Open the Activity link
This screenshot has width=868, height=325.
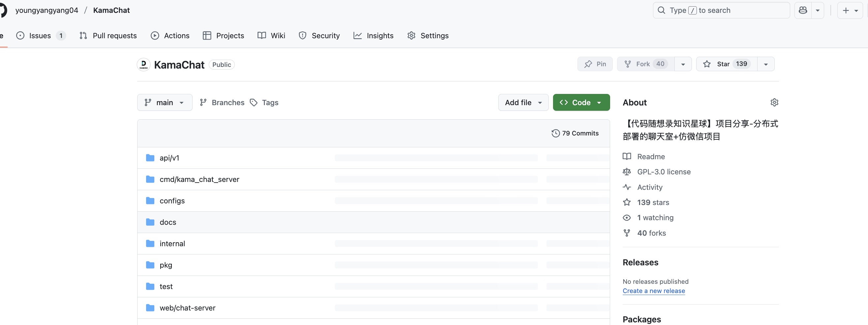click(642, 187)
